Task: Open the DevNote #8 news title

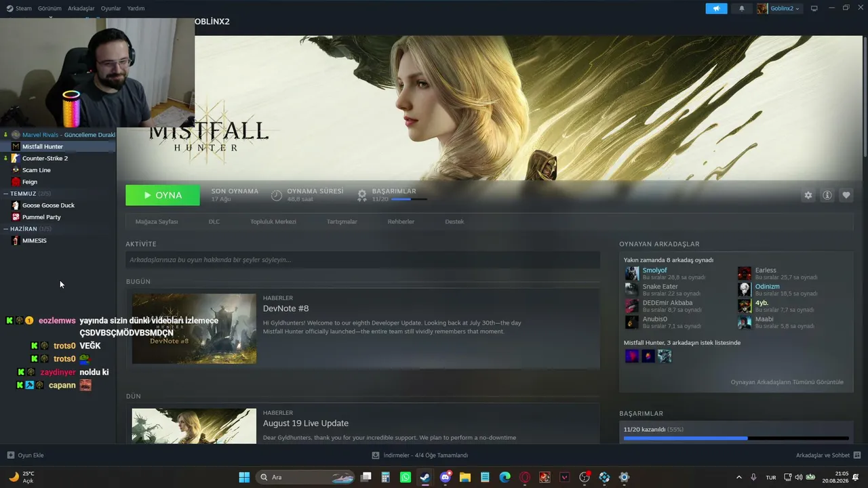Action: point(285,308)
